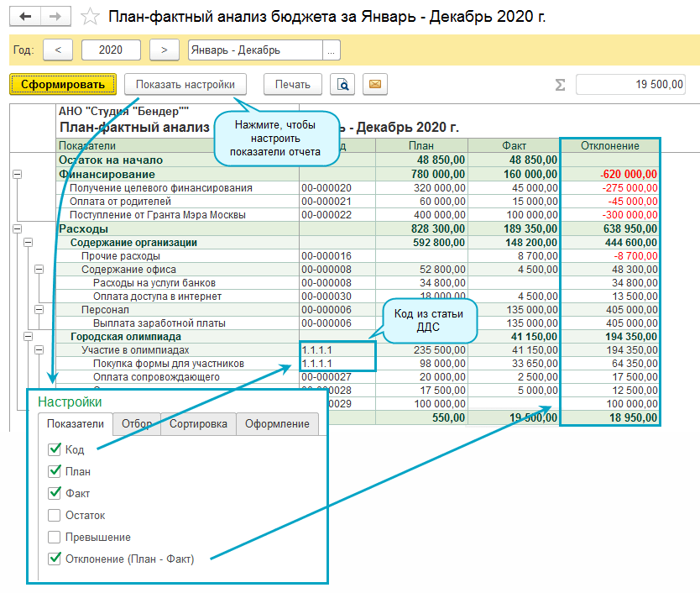700x593 pixels.
Task: Open print preview with magnifier icon
Action: click(x=342, y=84)
